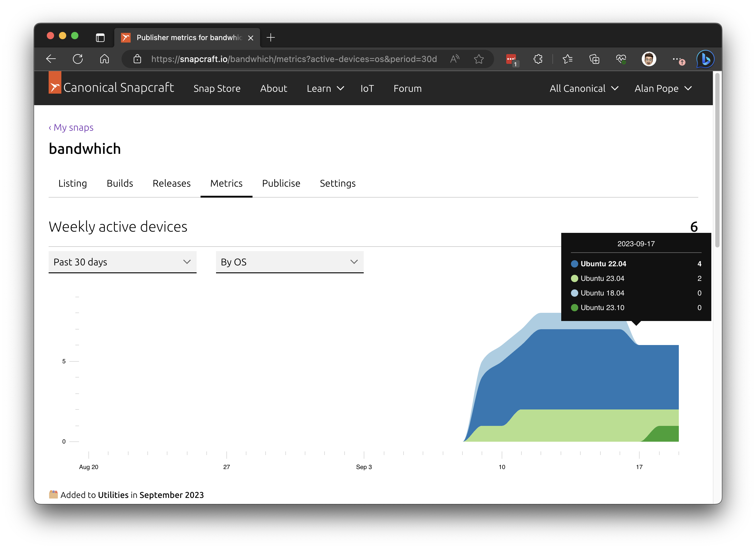Screen dimensions: 756x549
Task: Click the Aug 20 axis label
Action: [x=88, y=467]
